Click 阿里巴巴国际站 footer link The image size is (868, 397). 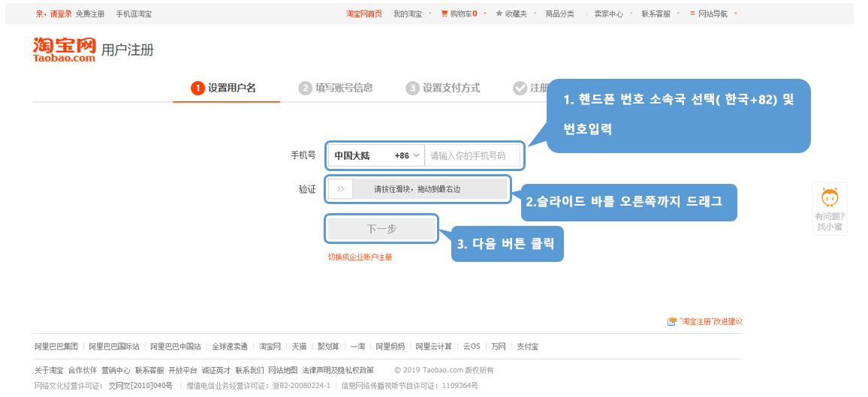click(x=114, y=347)
